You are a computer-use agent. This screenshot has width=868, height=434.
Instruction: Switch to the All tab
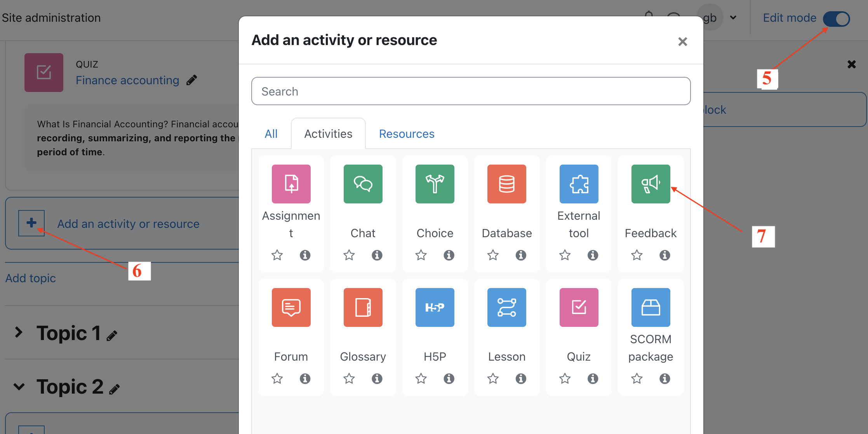pyautogui.click(x=271, y=134)
